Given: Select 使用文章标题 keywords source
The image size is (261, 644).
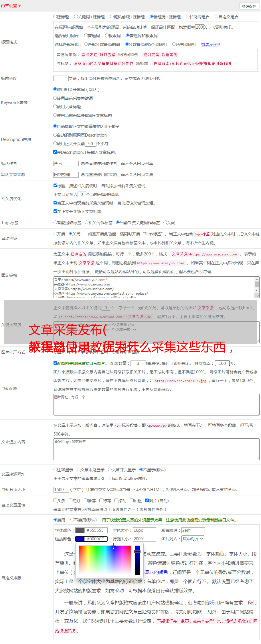Looking at the screenshot, I should (55, 107).
